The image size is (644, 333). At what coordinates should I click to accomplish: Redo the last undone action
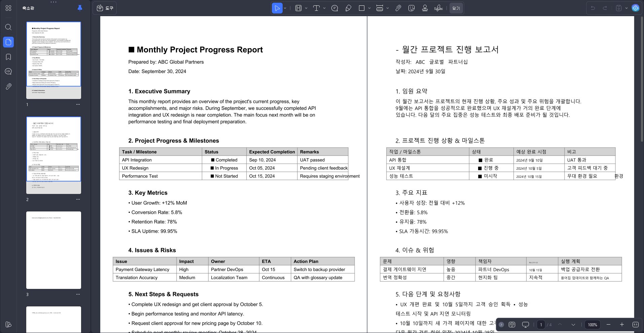coord(605,8)
